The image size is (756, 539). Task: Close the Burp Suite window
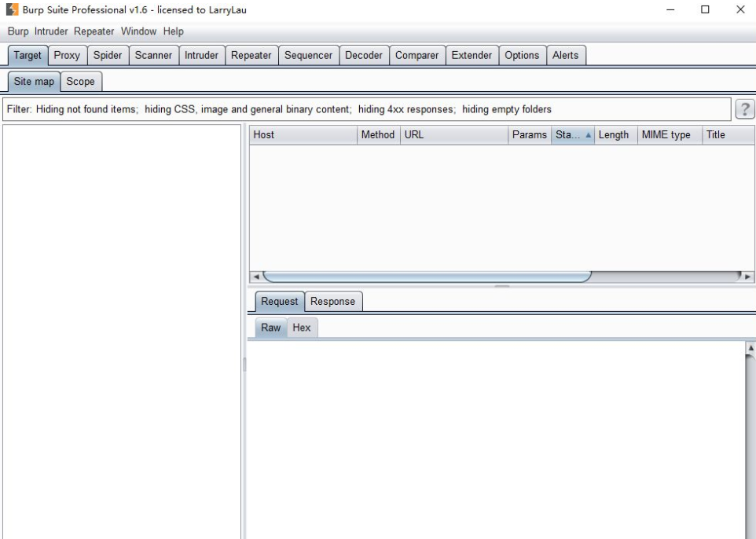(740, 9)
